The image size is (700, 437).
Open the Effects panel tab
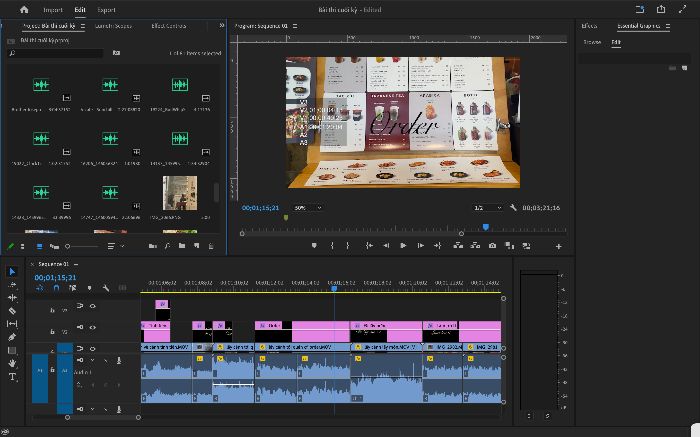[589, 26]
